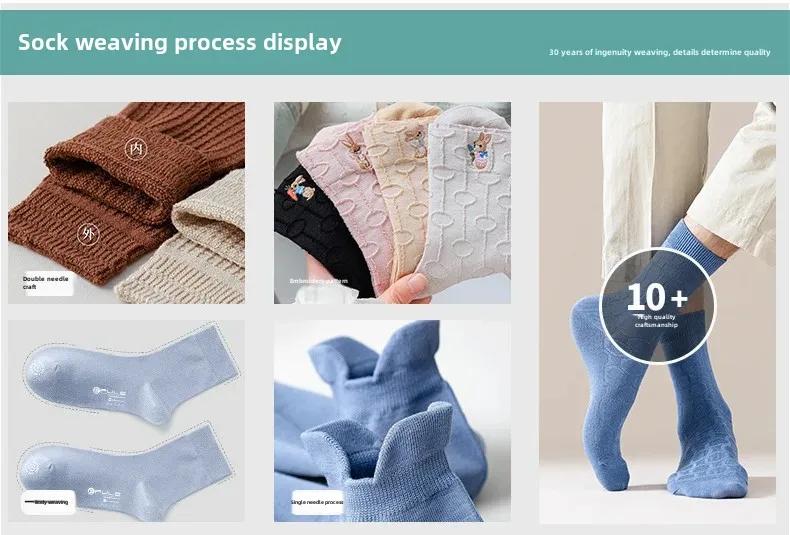
Task: Click the brand logo on upper light-blue sock
Action: click(109, 392)
